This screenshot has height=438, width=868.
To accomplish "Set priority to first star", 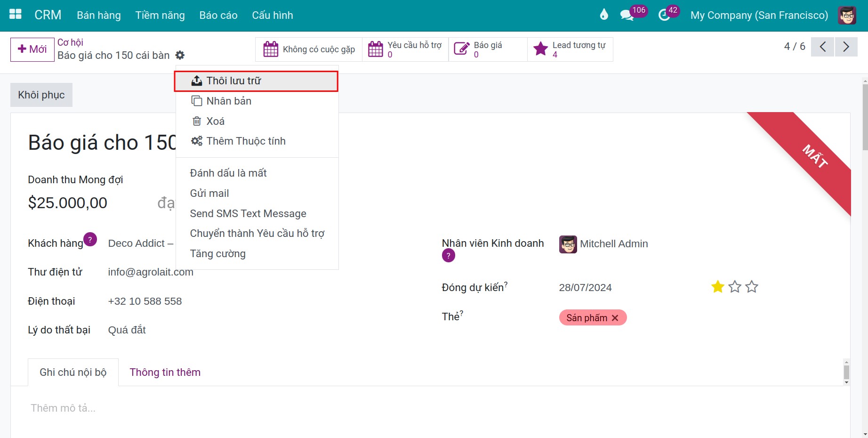I will click(718, 286).
